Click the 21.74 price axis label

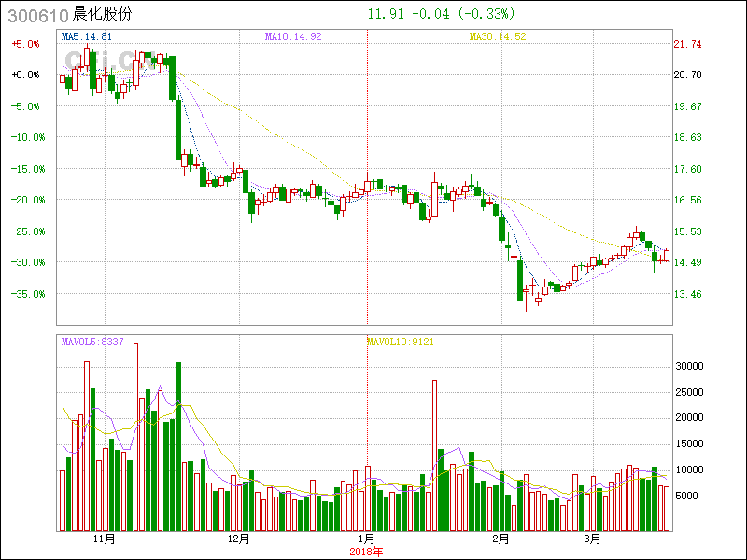(x=687, y=44)
